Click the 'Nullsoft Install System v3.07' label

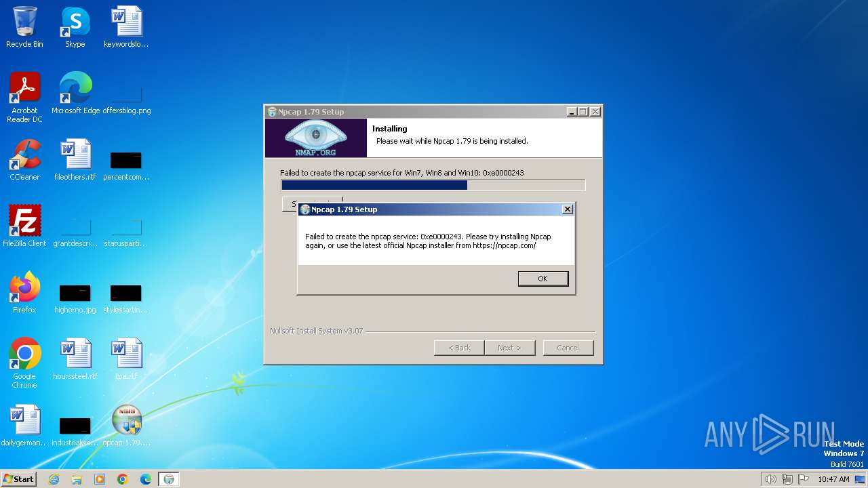pyautogui.click(x=316, y=331)
